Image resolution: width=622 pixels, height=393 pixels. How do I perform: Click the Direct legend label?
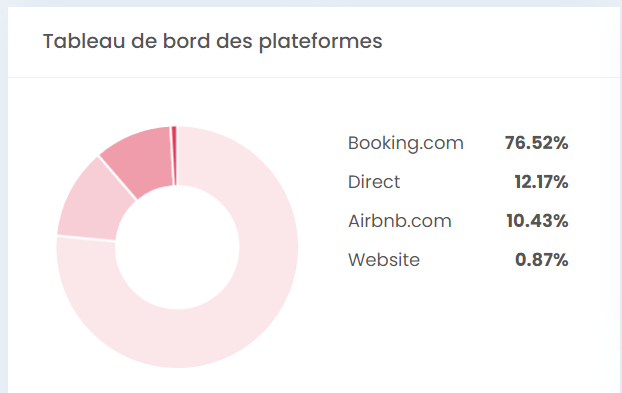coord(374,182)
